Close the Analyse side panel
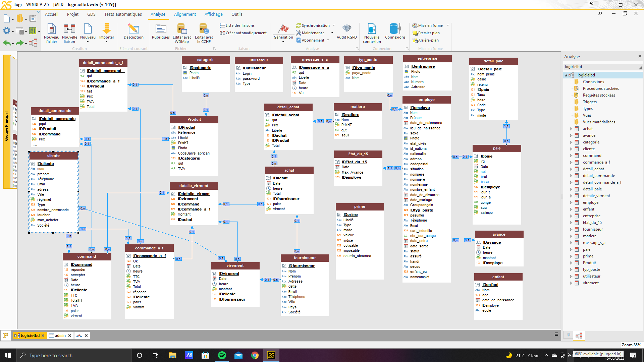 pos(640,57)
